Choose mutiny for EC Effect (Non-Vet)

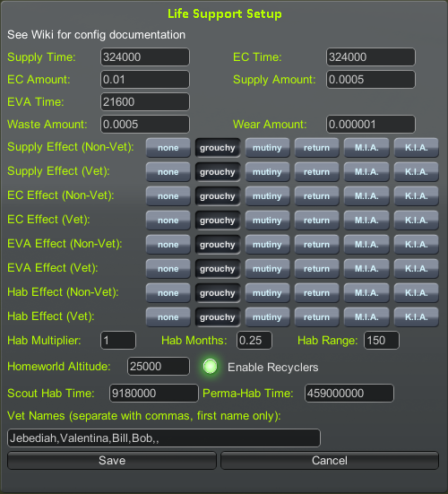[x=267, y=196]
